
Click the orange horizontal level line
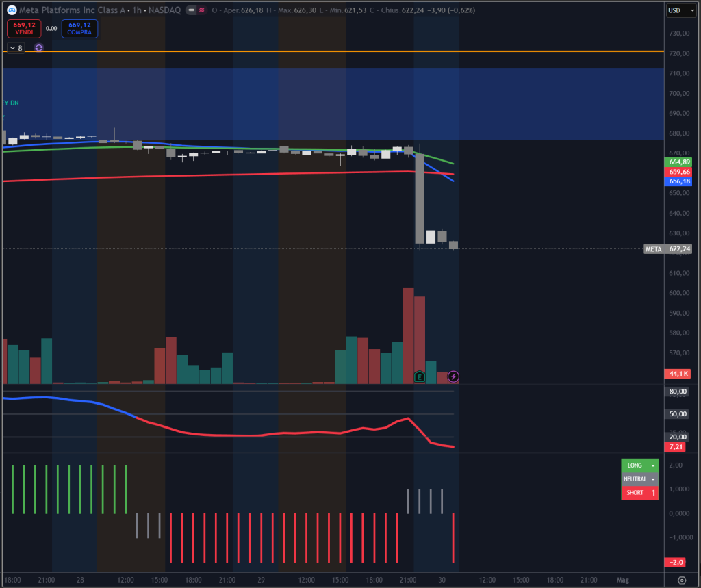(308, 51)
